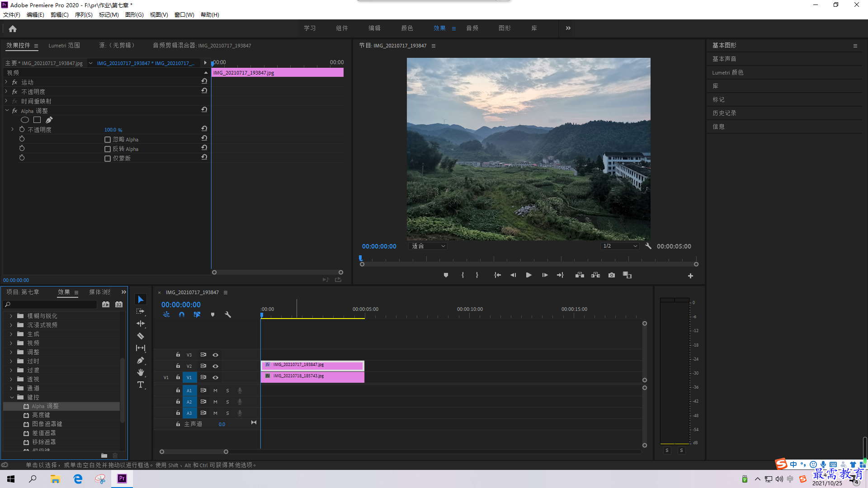
Task: Select 亮度键 effect
Action: 41,415
